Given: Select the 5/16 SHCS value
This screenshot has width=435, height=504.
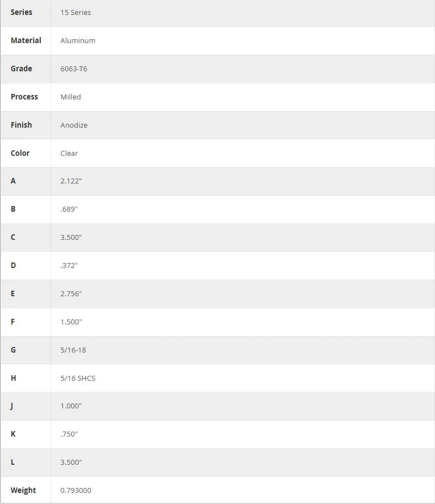Looking at the screenshot, I should [78, 379].
